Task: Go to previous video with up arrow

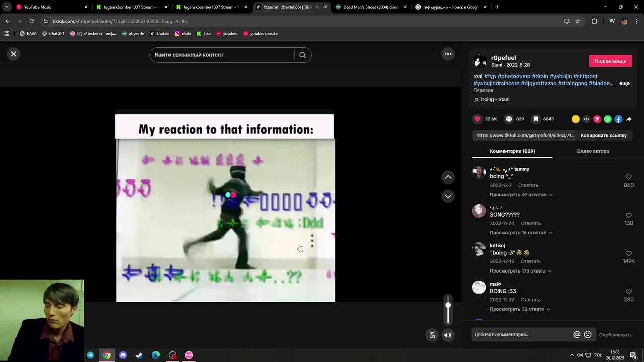Action: tap(448, 177)
